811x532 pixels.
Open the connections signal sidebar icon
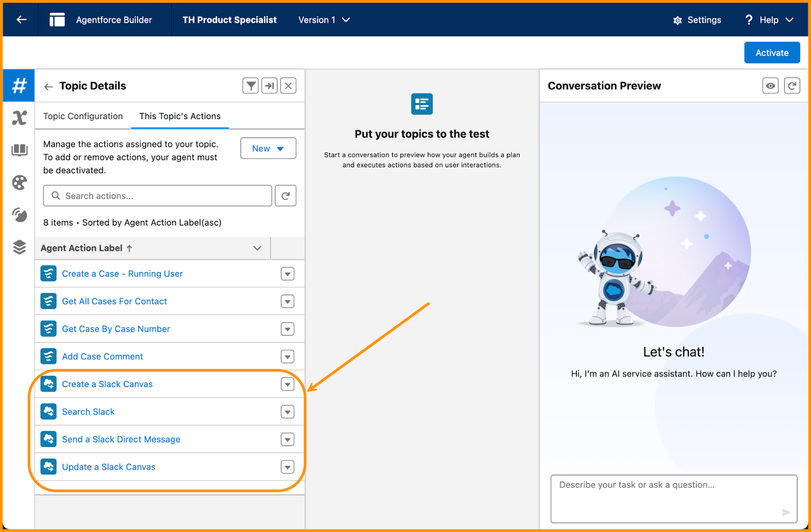(19, 215)
